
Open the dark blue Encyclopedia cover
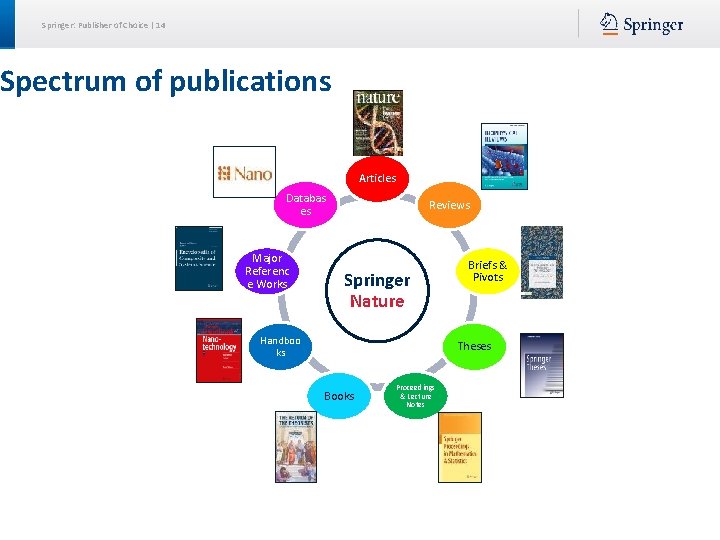[199, 258]
